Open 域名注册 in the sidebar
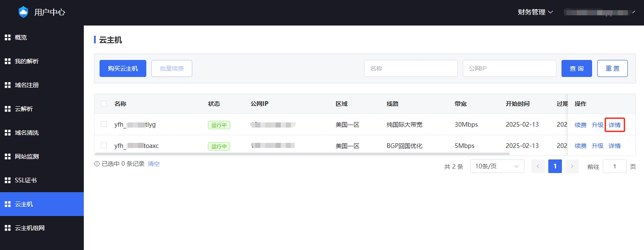 pyautogui.click(x=42, y=85)
